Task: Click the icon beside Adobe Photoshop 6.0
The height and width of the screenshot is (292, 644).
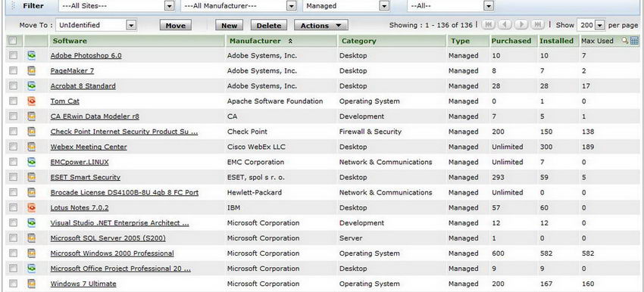Action: tap(31, 55)
